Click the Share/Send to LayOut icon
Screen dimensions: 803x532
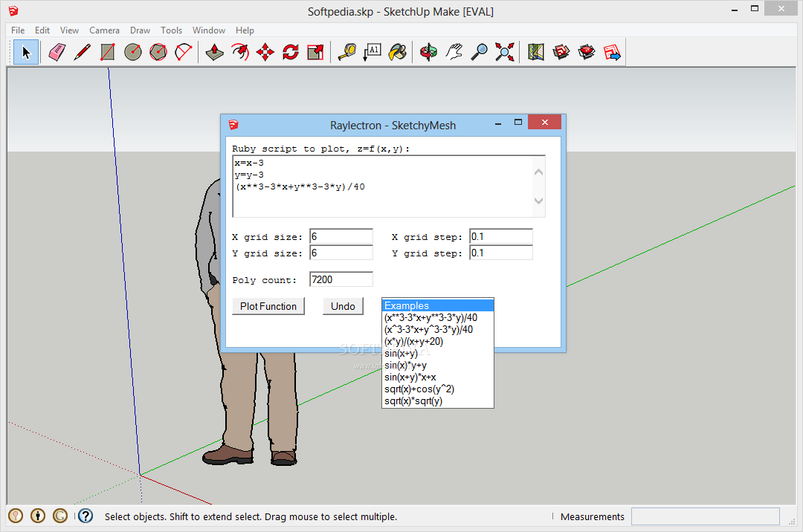point(612,52)
